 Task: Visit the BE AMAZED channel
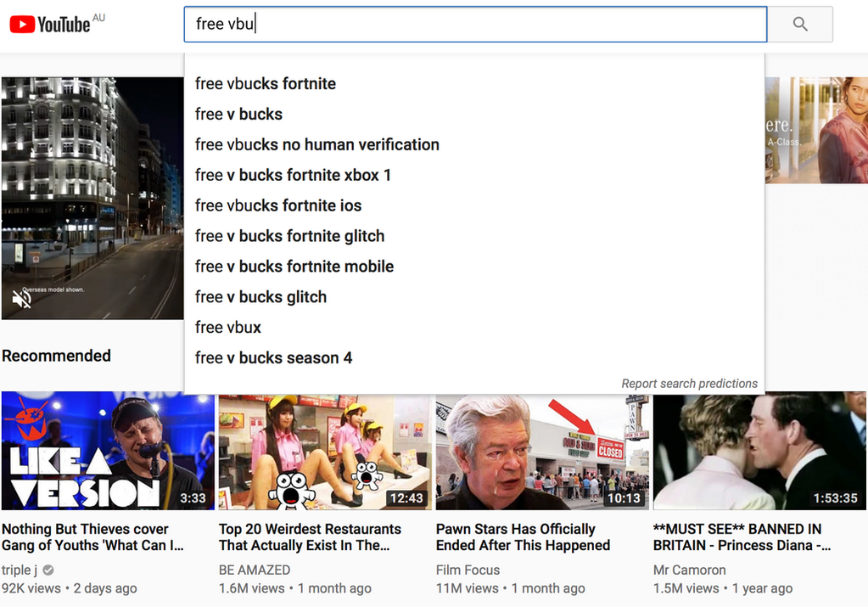tap(254, 570)
